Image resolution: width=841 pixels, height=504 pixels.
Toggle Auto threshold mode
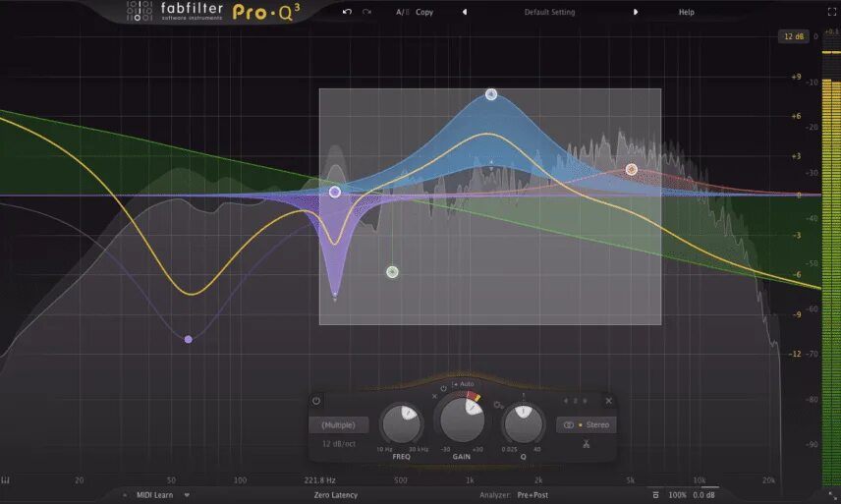pos(464,384)
